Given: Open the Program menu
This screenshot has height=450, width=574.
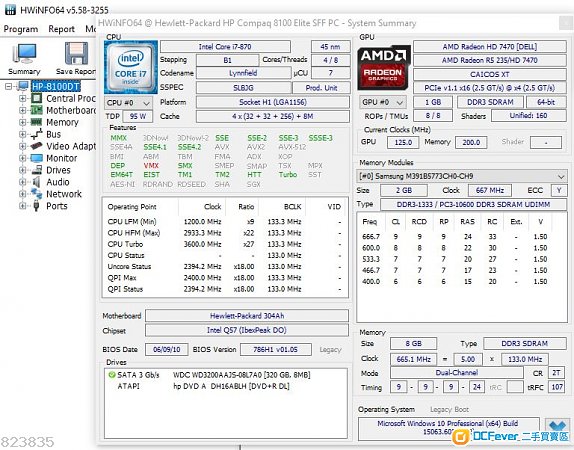Looking at the screenshot, I should (x=21, y=29).
